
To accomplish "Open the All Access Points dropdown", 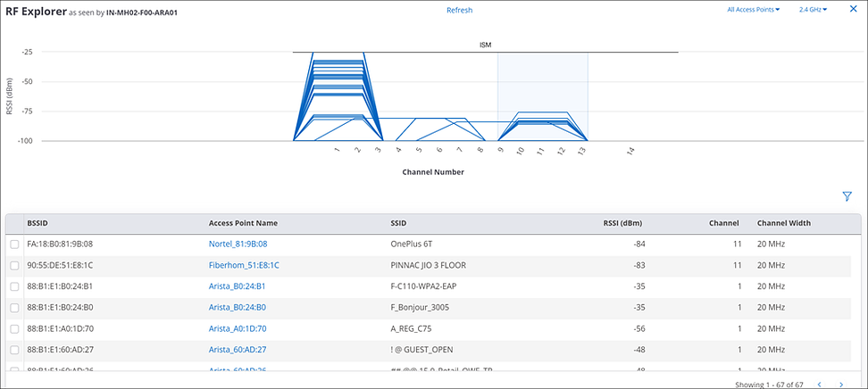I will coord(753,10).
